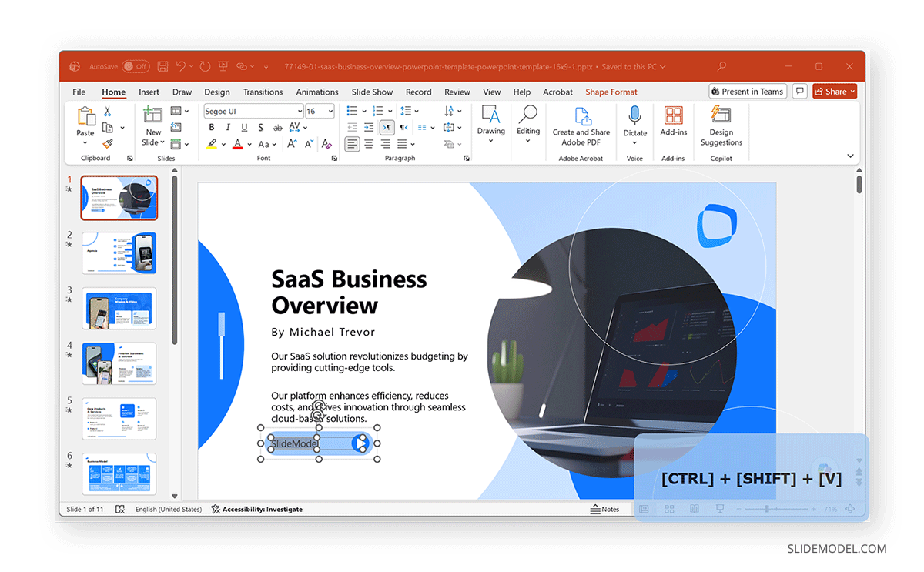The height and width of the screenshot is (572, 924).
Task: Click the SaaS Business Overview title text
Action: pyautogui.click(x=349, y=292)
